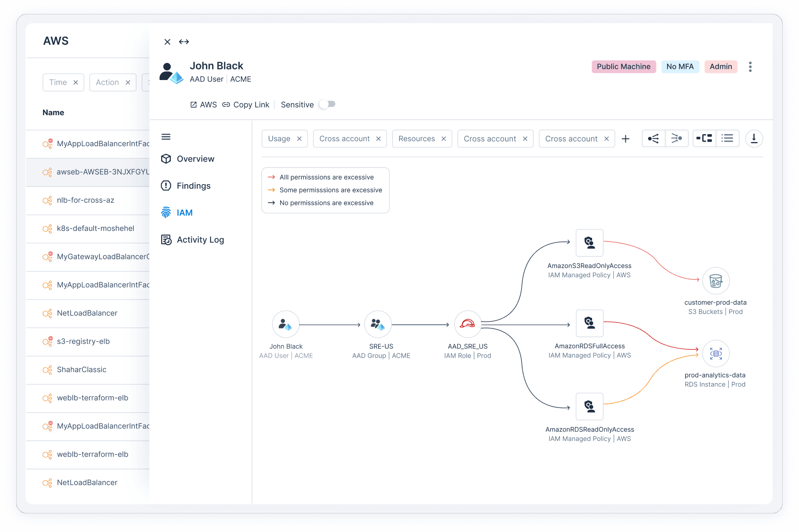Open the k8s-default-moshehel row

tap(88, 229)
